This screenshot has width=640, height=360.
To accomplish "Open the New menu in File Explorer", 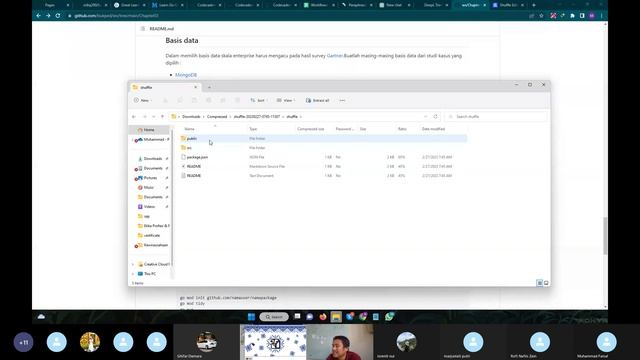I will (x=142, y=100).
